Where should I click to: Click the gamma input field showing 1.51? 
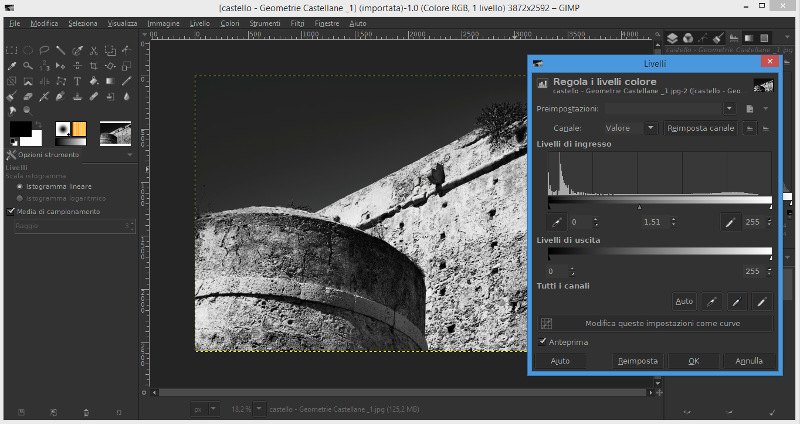[x=651, y=221]
